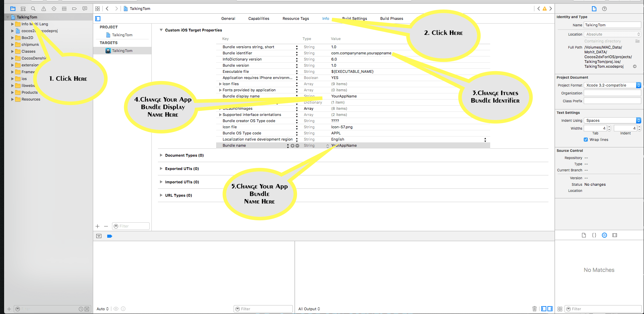Open the Auto variables scope dropdown

[102, 309]
